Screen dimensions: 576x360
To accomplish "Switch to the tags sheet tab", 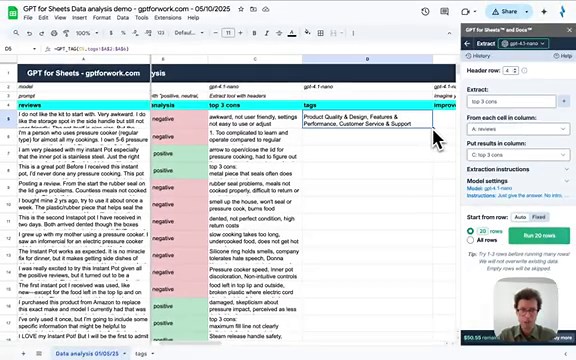I will (141, 354).
